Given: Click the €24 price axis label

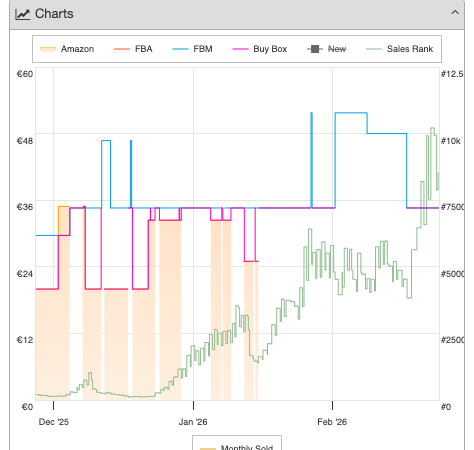Looking at the screenshot, I should [25, 274].
